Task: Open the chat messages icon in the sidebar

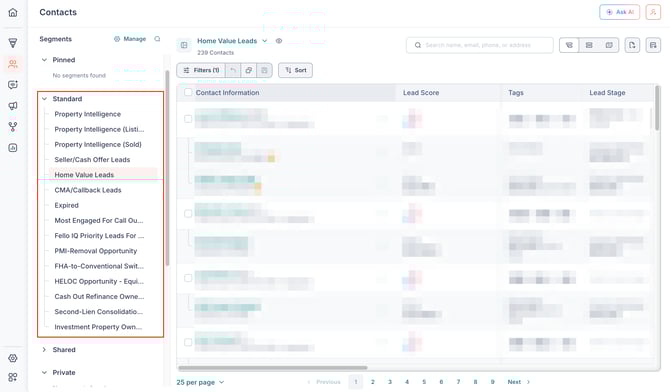Action: pos(13,85)
